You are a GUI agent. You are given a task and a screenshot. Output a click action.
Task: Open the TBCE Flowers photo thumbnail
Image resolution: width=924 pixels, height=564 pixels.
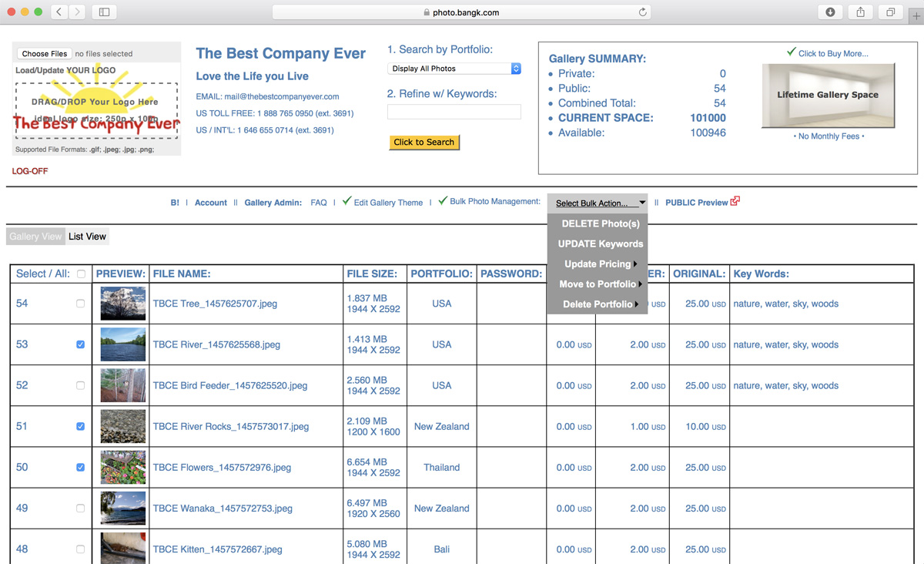click(123, 468)
